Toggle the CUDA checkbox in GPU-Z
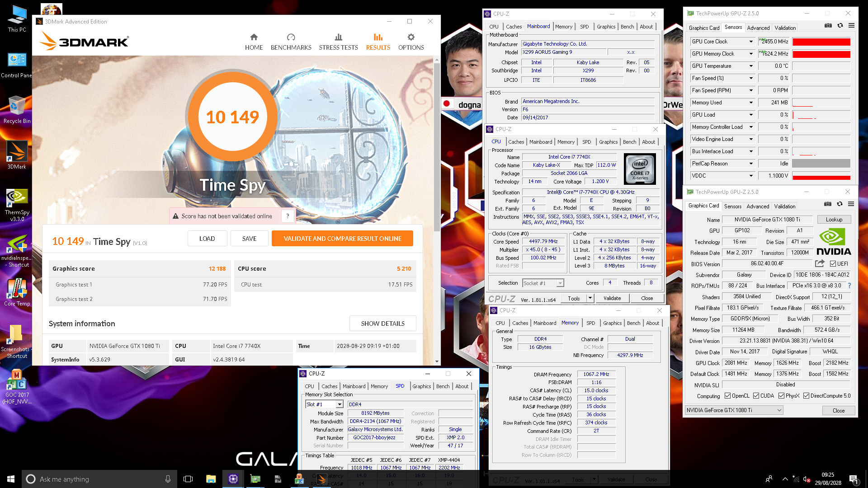This screenshot has width=868, height=488. 756,396
